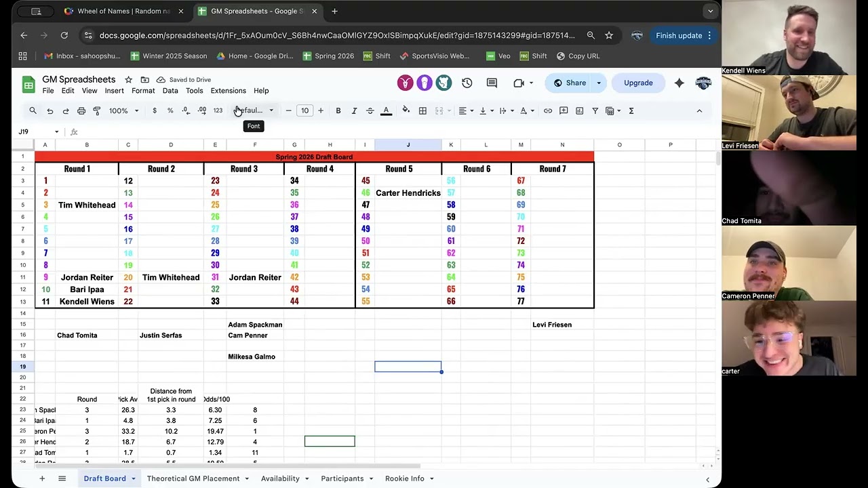868x488 pixels.
Task: Open the Data menu
Action: [170, 91]
